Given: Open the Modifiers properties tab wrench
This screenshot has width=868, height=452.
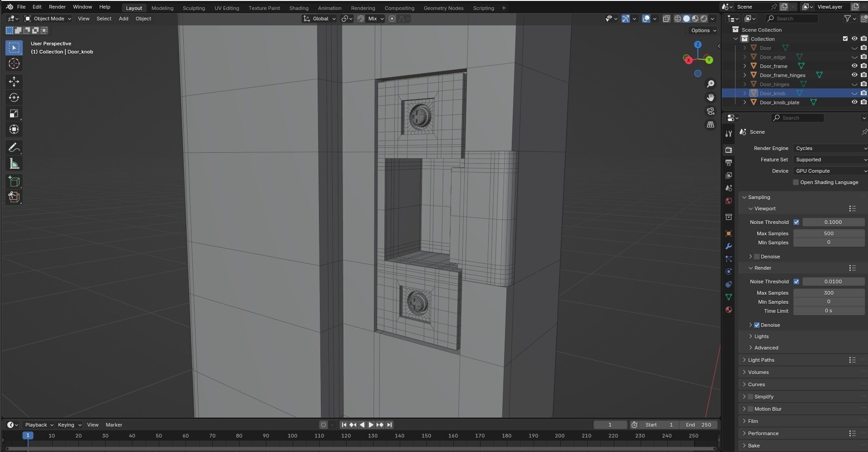Looking at the screenshot, I should tap(729, 246).
